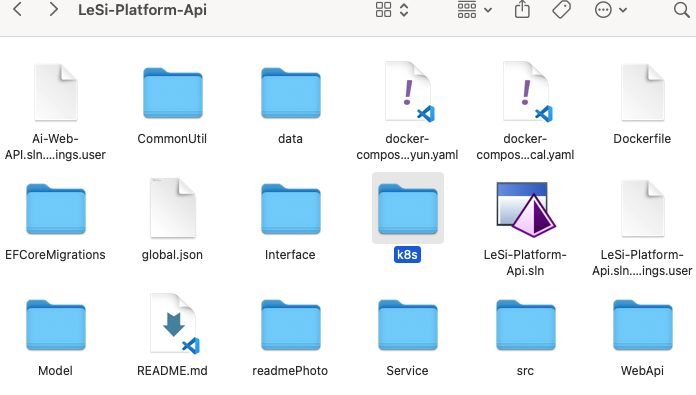Open the More actions ellipsis menu

click(603, 10)
